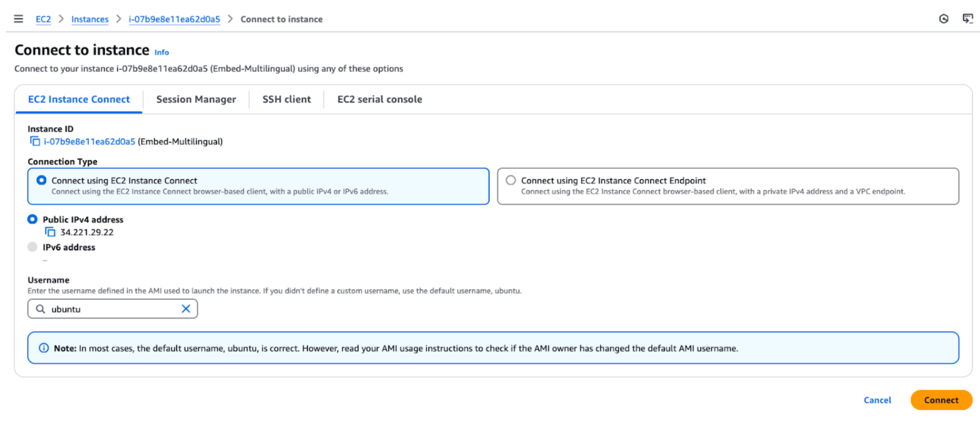
Task: Click into the Username input field
Action: click(x=113, y=309)
